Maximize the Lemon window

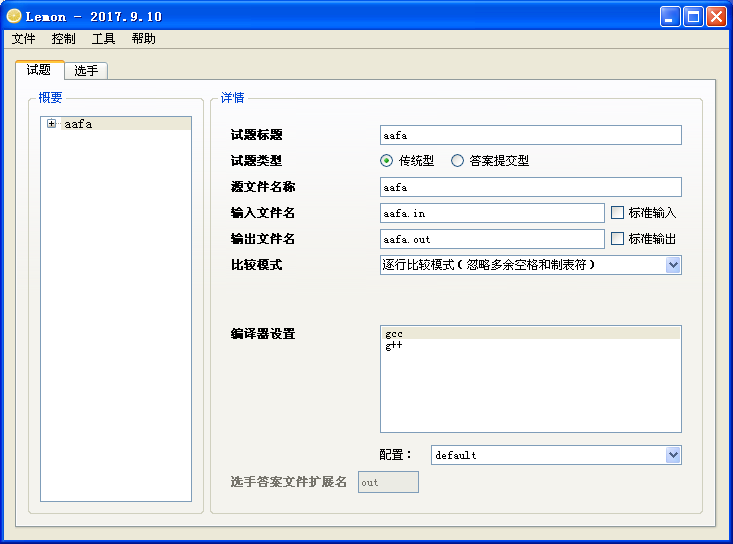pos(693,17)
